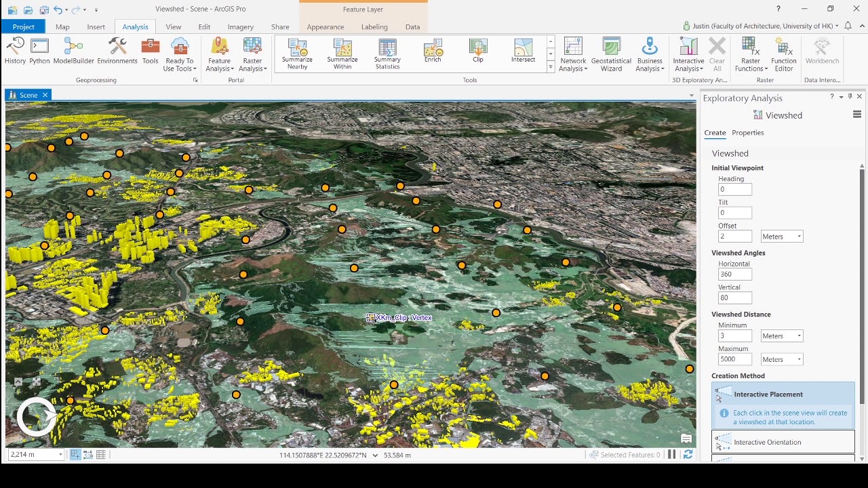Create a new project from the quick access toolbar
This screenshot has height=488, width=868.
coord(13,9)
